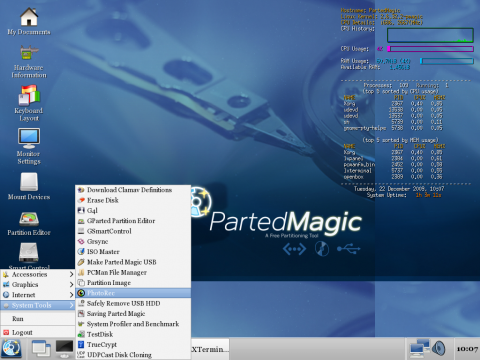Screen dimensions: 480x360
Task: Choose Erase Disk from System Tools
Action: [x=133, y=200]
